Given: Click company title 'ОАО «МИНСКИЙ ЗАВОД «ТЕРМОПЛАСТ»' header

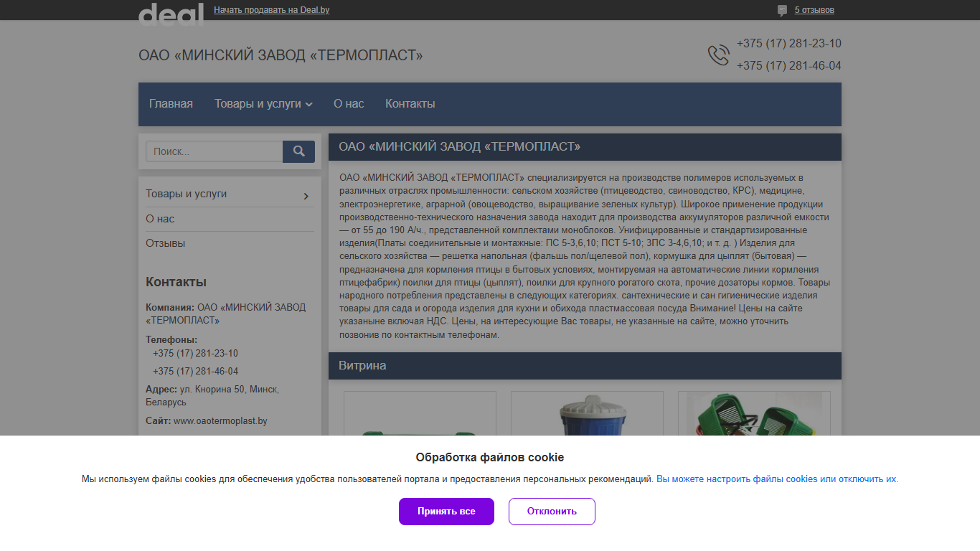Looking at the screenshot, I should click(x=281, y=55).
